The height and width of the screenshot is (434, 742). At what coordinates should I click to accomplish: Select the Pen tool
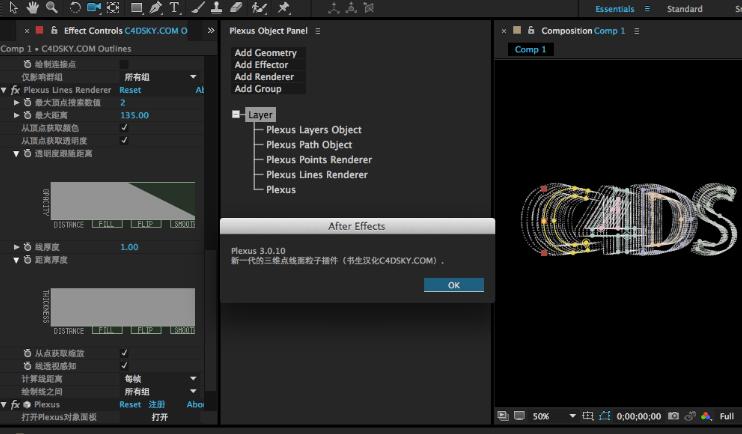pyautogui.click(x=154, y=8)
